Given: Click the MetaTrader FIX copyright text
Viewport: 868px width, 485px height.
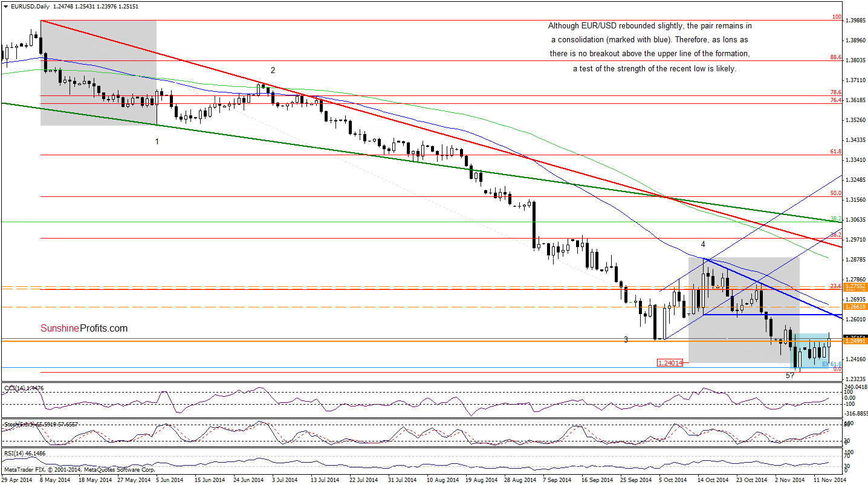Looking at the screenshot, I should point(79,469).
